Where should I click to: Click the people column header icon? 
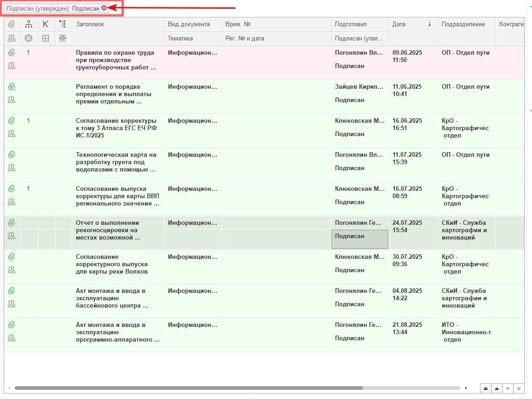12,38
